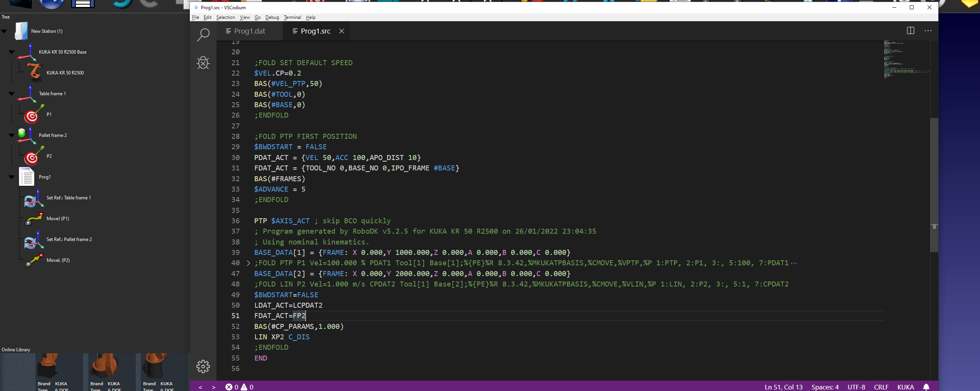Click the editor vertical scrollbar
Screen dimensions: 980x391
pyautogui.click(x=934, y=185)
